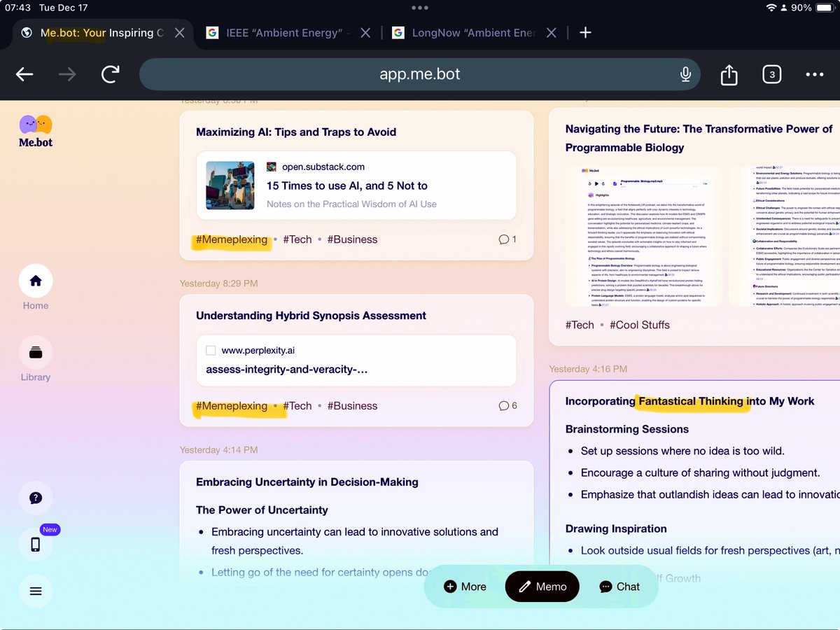This screenshot has height=630, width=840.
Task: Click #Business tag on Hybrid Synopsis card
Action: click(352, 406)
